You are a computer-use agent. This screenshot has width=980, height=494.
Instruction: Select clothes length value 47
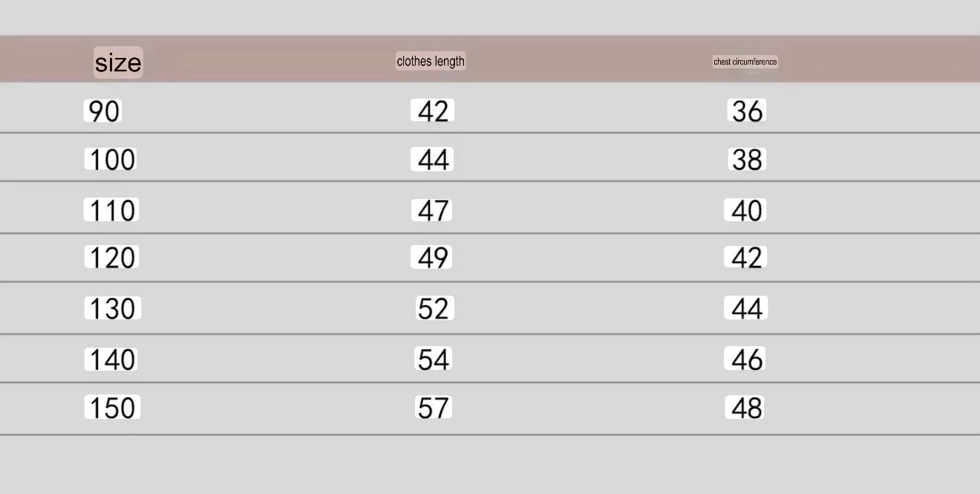(433, 211)
